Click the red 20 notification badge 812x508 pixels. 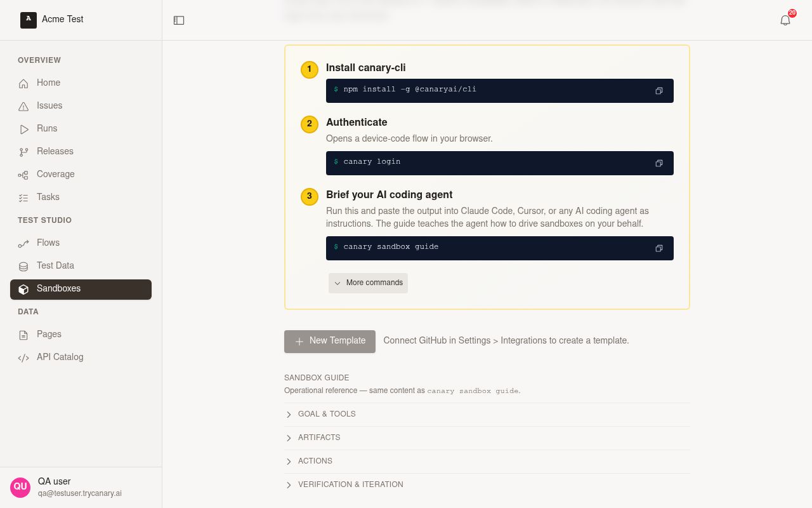coord(792,13)
